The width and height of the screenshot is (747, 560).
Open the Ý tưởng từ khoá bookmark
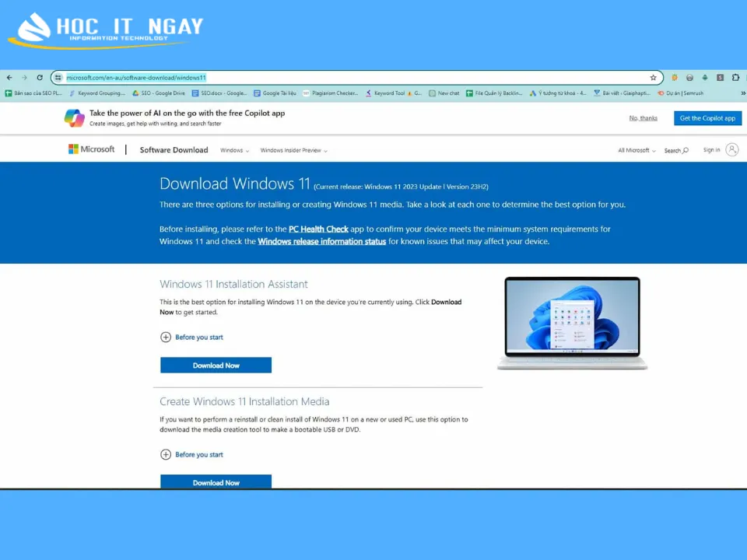tap(558, 93)
